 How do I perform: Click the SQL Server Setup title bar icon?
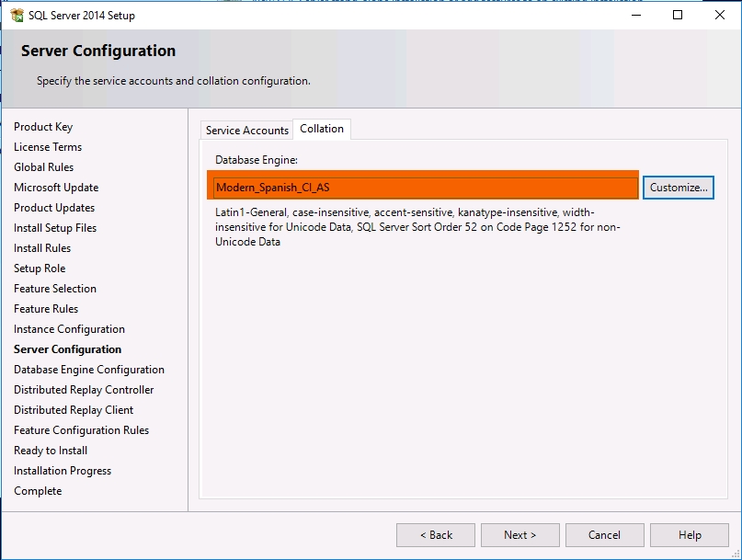17,15
